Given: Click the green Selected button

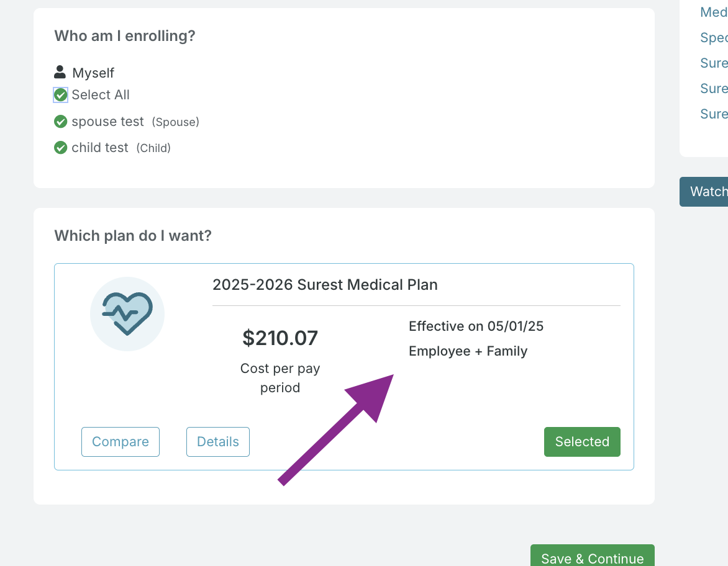Looking at the screenshot, I should [x=582, y=442].
